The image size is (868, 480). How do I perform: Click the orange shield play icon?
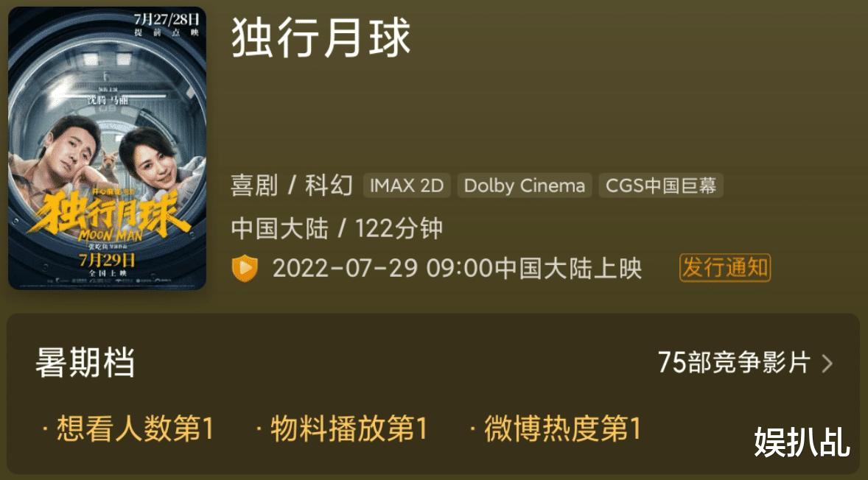[245, 269]
